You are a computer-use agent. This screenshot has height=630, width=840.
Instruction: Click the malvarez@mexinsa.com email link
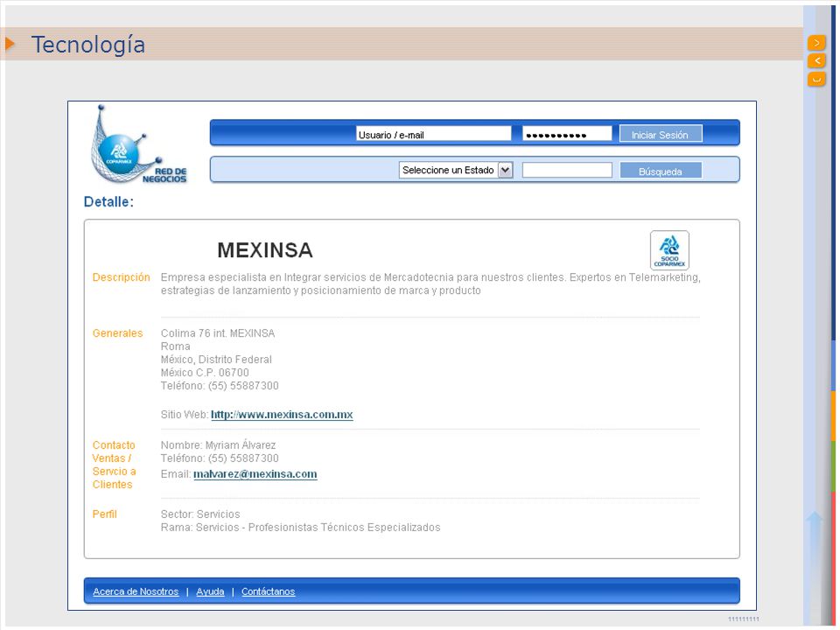(255, 474)
